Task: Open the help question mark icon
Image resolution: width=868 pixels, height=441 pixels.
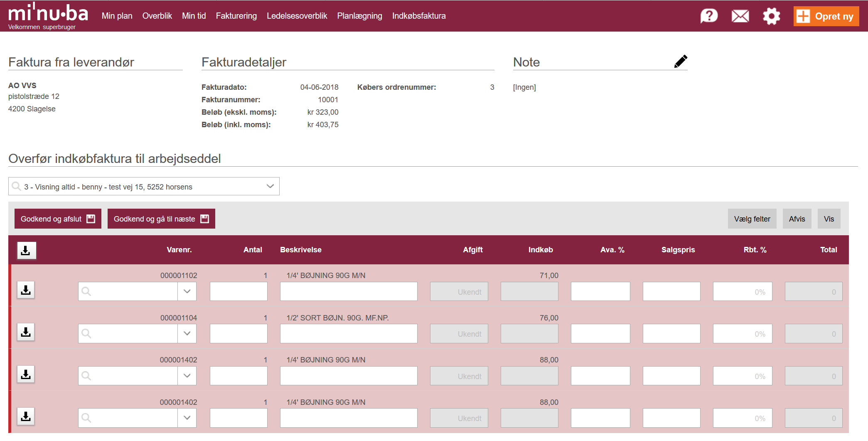Action: point(709,16)
